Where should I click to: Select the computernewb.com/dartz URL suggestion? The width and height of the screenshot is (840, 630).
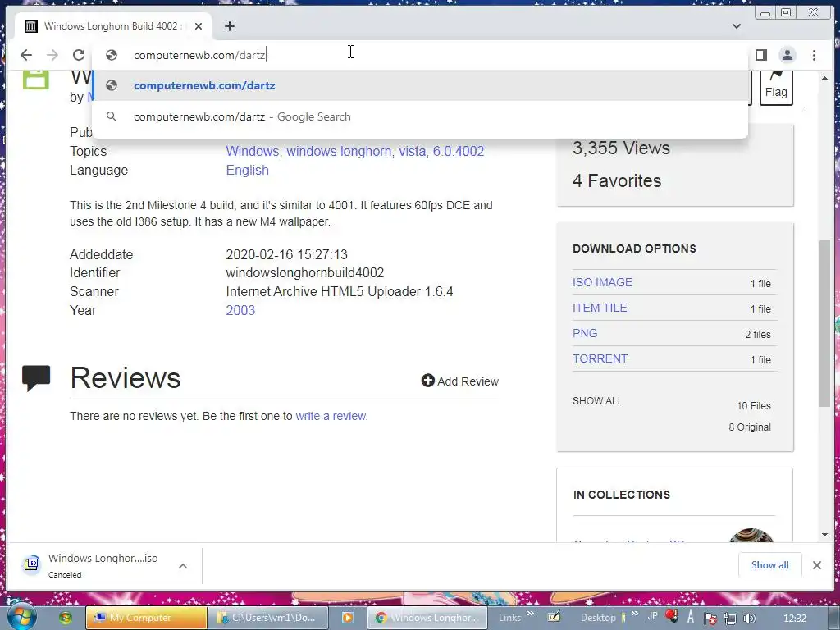tap(420, 85)
